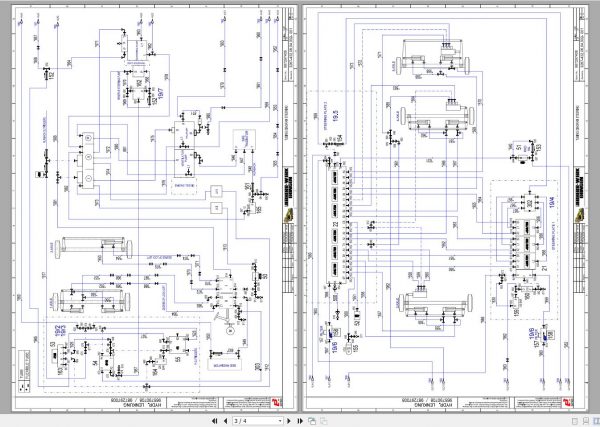Click the right schematic page

point(445,208)
